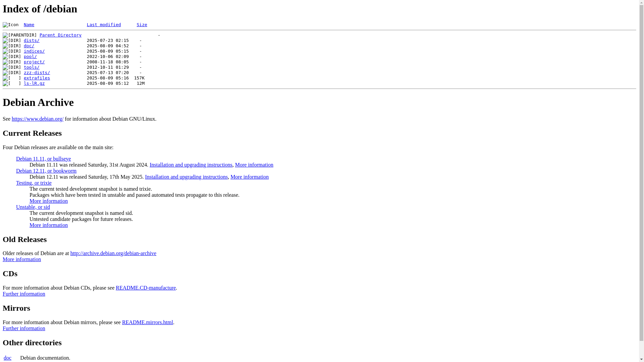Click the Other directories heading
This screenshot has height=362, width=644.
[32, 343]
